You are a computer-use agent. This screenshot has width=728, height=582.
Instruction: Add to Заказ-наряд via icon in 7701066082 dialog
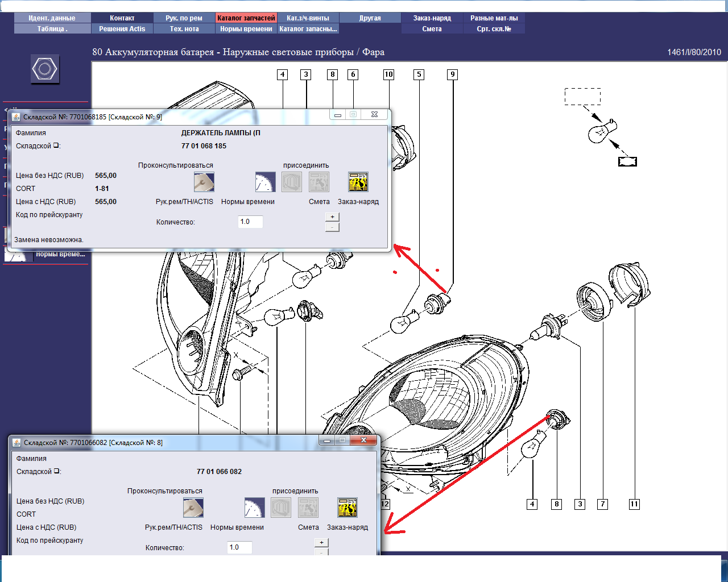tap(348, 508)
